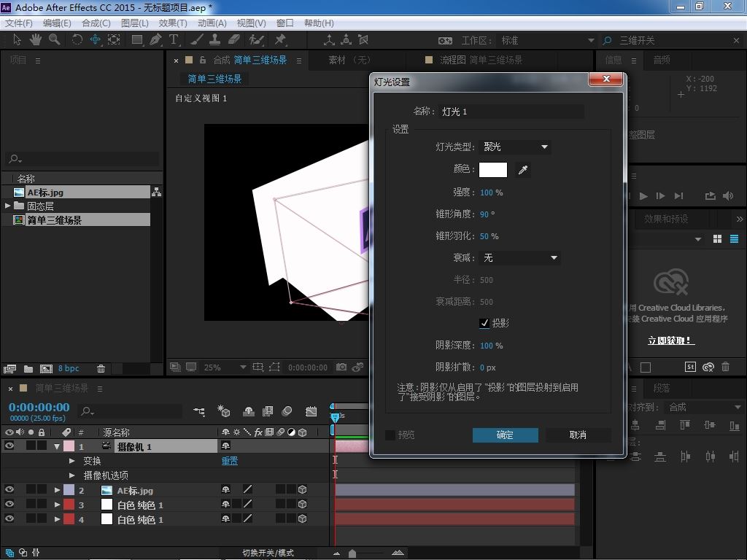Select the Pan Behind anchor point tool
This screenshot has width=747, height=560.
tap(114, 39)
